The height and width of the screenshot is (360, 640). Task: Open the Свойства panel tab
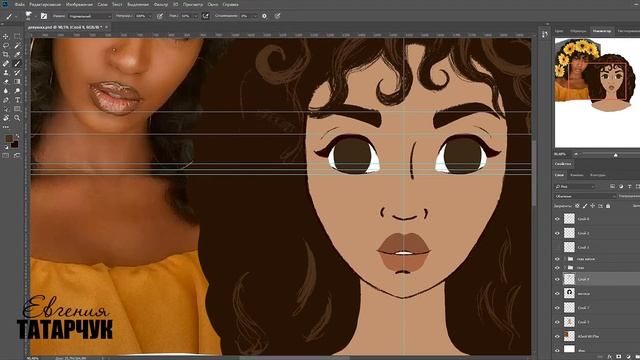pos(563,164)
